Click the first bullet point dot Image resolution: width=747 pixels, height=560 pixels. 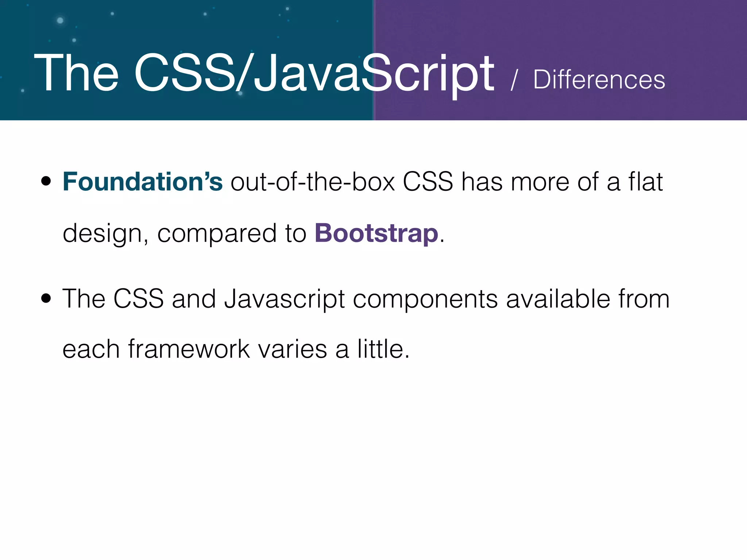[46, 181]
